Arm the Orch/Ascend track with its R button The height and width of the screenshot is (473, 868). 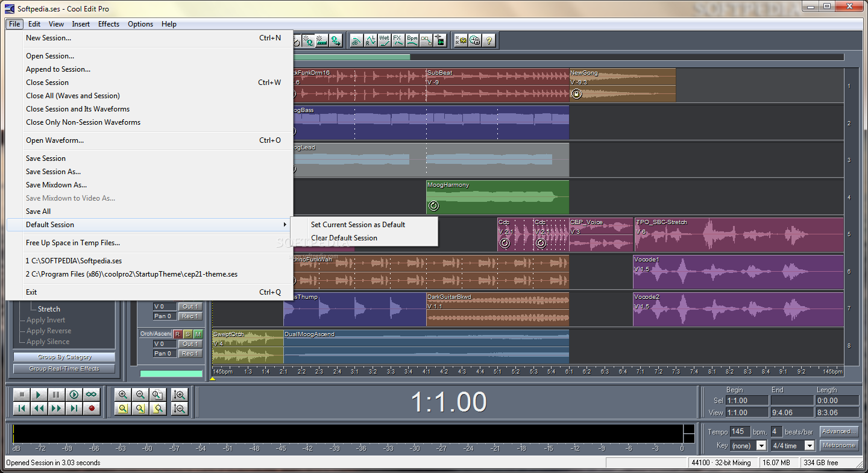pos(178,334)
